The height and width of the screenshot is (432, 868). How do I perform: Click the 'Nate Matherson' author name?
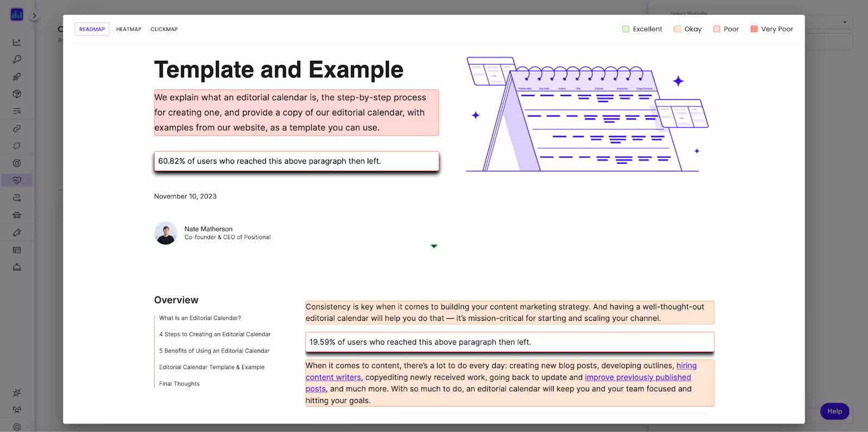coord(208,229)
